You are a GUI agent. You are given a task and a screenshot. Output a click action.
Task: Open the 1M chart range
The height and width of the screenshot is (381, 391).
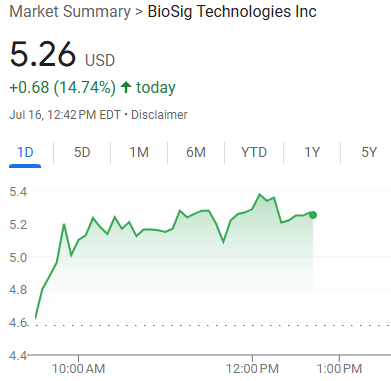[139, 153]
